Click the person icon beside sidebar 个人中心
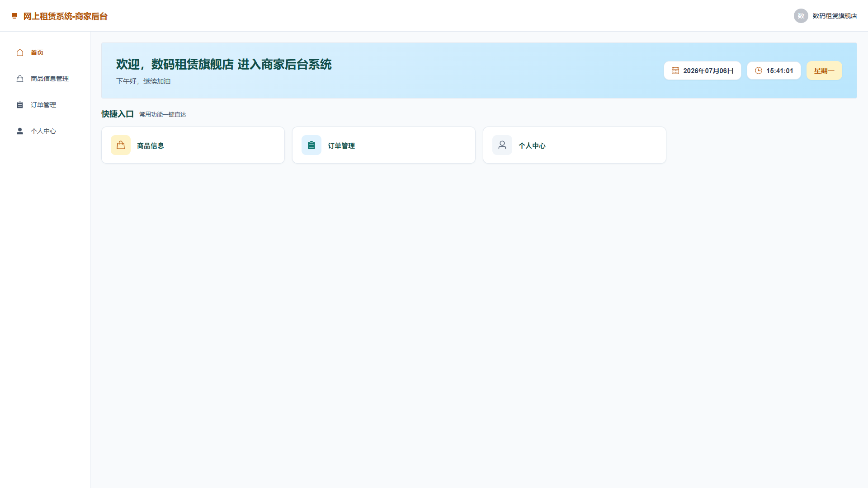868x488 pixels. pyautogui.click(x=20, y=131)
